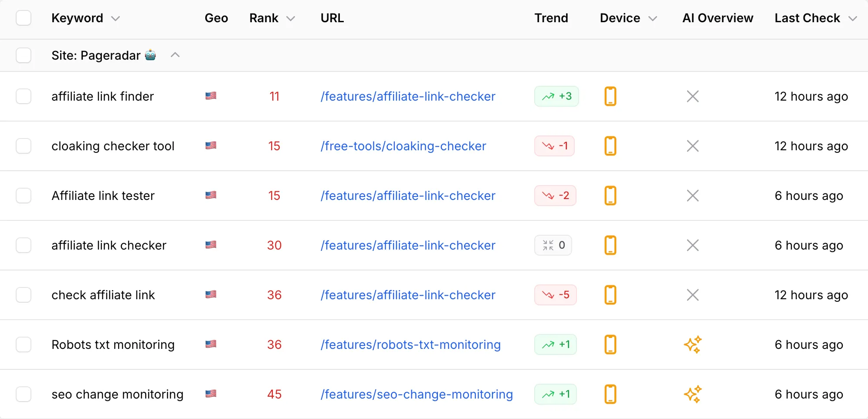Click the -5 trend badge for check affiliate link

[555, 295]
